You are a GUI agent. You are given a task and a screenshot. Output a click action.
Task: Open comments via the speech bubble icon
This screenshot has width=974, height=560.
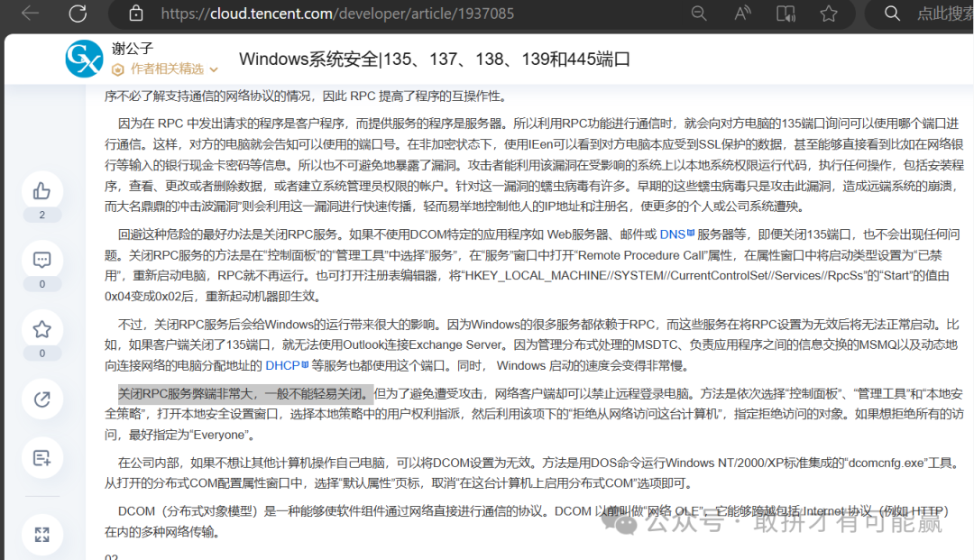coord(41,261)
